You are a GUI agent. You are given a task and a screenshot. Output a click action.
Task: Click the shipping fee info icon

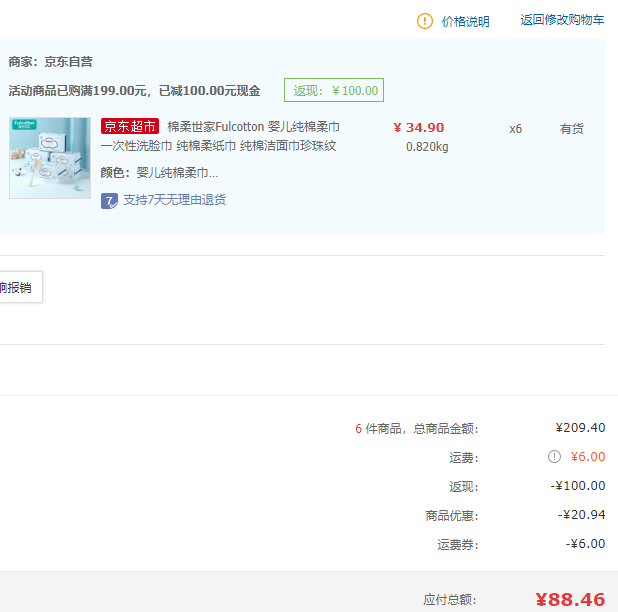(x=554, y=457)
